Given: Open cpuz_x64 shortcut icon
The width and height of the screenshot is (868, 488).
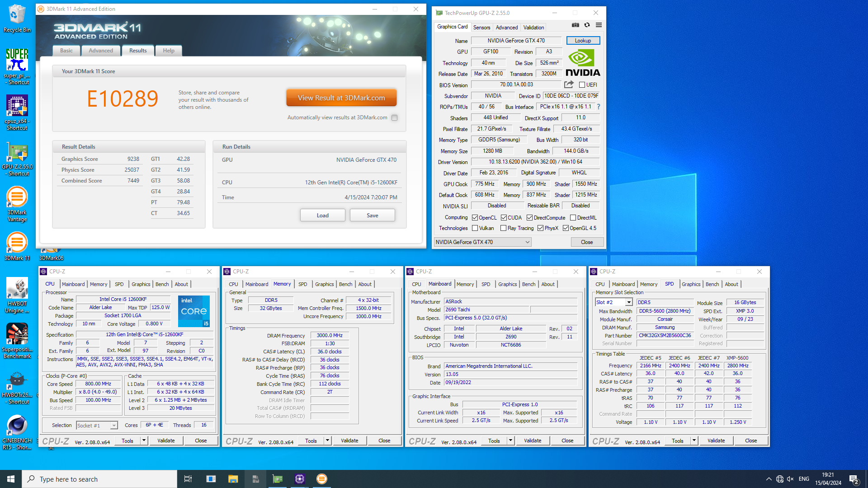Looking at the screenshot, I should pos(17,113).
